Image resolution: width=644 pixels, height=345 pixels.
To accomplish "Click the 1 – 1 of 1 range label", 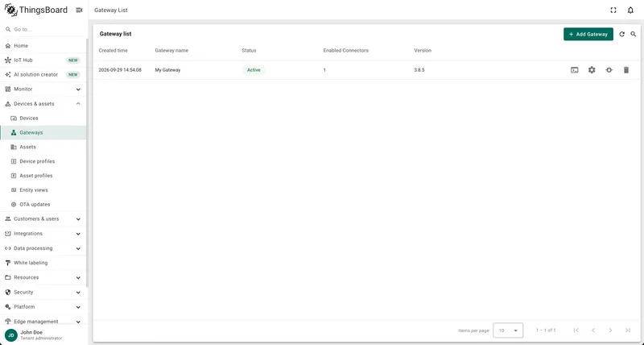I will [546, 330].
